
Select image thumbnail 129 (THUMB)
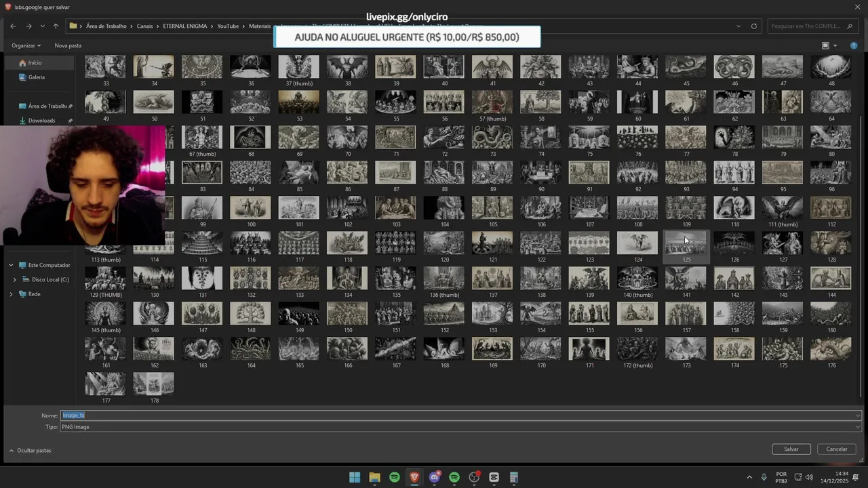point(105,283)
